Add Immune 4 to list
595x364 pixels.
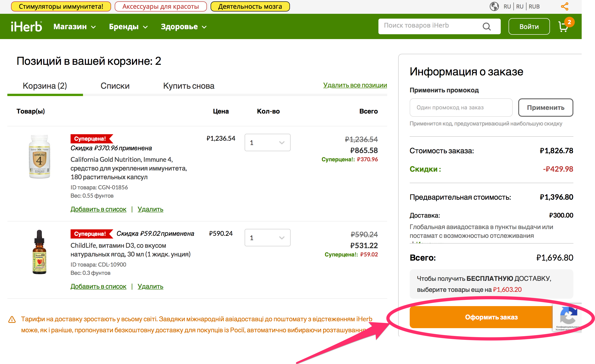pos(98,209)
